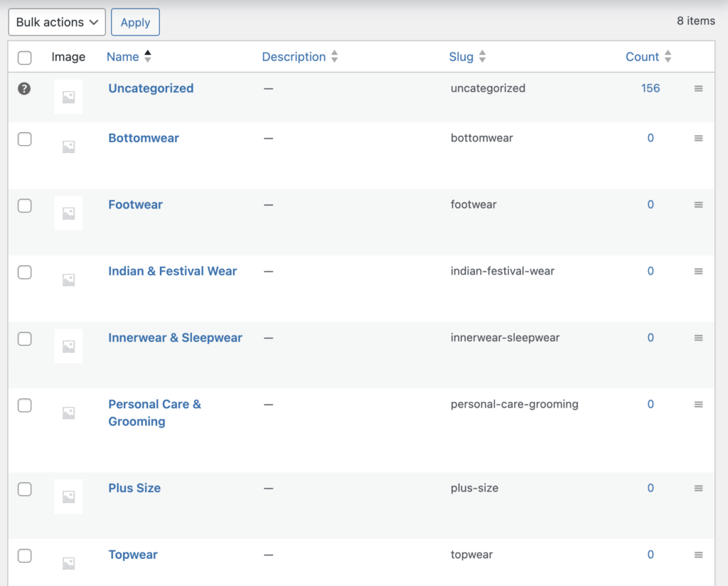Image resolution: width=728 pixels, height=586 pixels.
Task: Click the Topwear product count 0
Action: pos(651,555)
